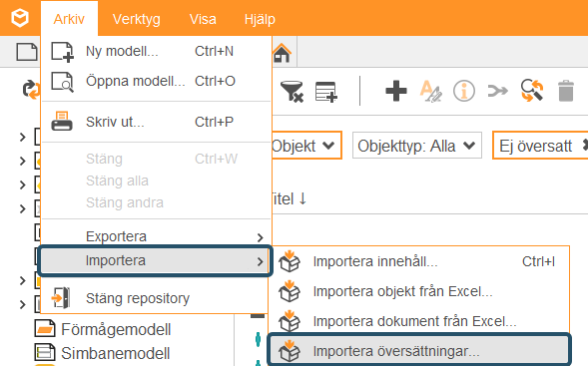Viewport: 588px width, 366px height.
Task: Click the merge arrows icon
Action: 497,91
